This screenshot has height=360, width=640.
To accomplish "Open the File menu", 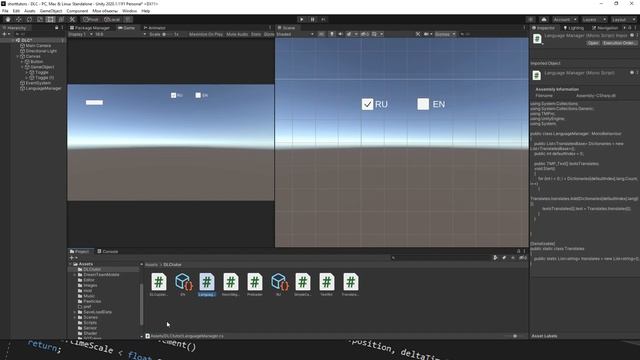I will pos(5,11).
